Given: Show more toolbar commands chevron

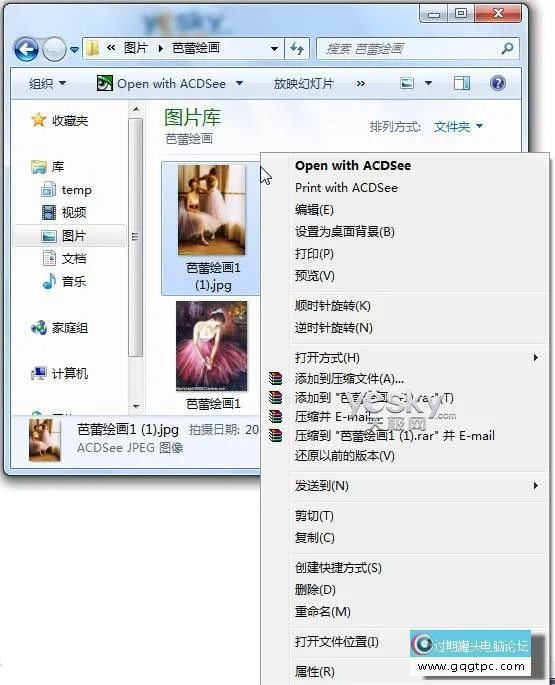Looking at the screenshot, I should coord(361,83).
